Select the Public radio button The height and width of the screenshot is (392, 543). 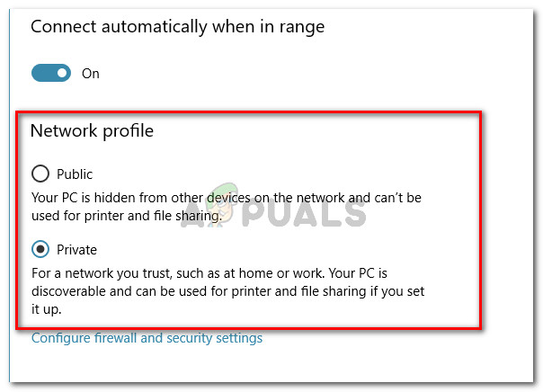tap(40, 174)
